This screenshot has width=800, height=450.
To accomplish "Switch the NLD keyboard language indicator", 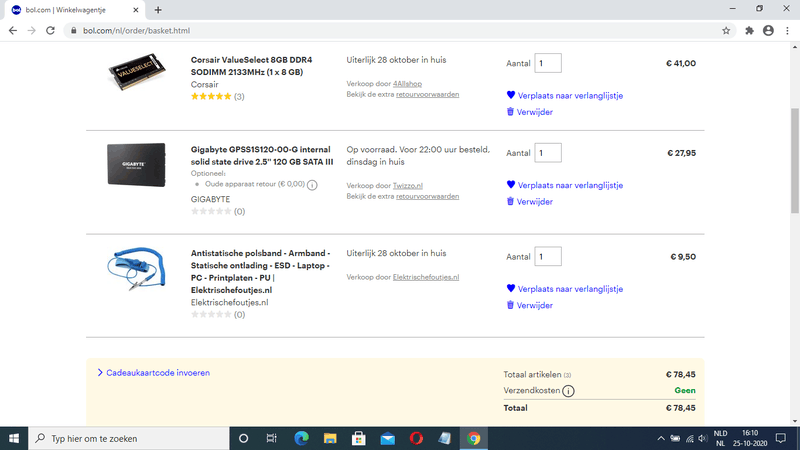I will pyautogui.click(x=720, y=438).
